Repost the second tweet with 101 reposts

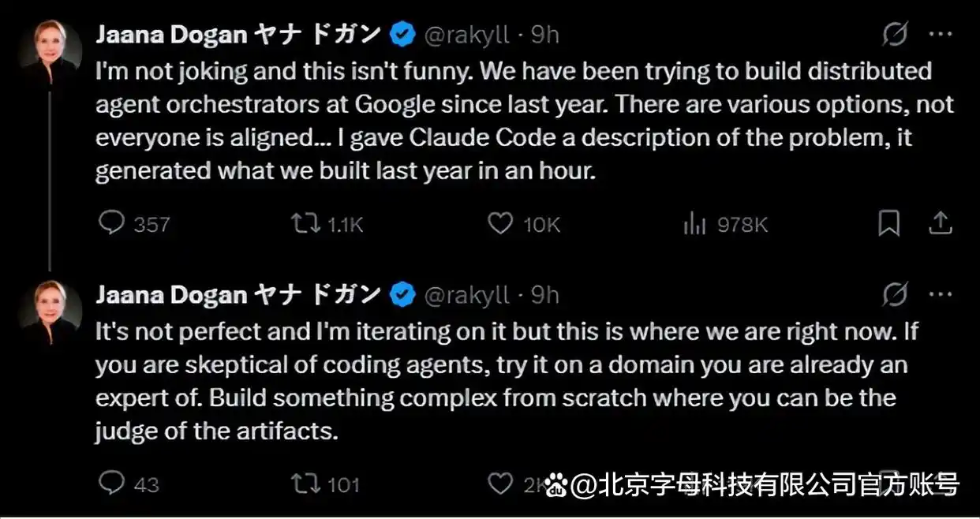point(302,483)
